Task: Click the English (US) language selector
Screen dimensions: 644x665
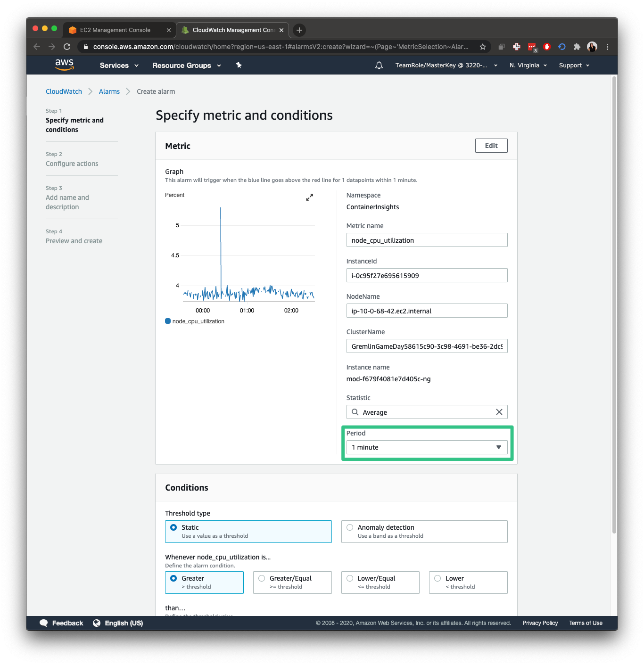Action: point(124,623)
